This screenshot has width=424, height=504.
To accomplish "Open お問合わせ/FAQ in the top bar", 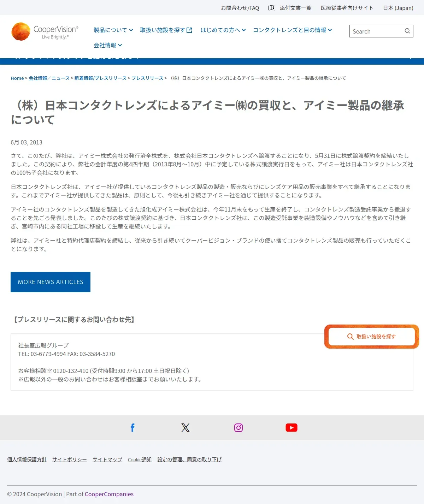I will coord(240,8).
